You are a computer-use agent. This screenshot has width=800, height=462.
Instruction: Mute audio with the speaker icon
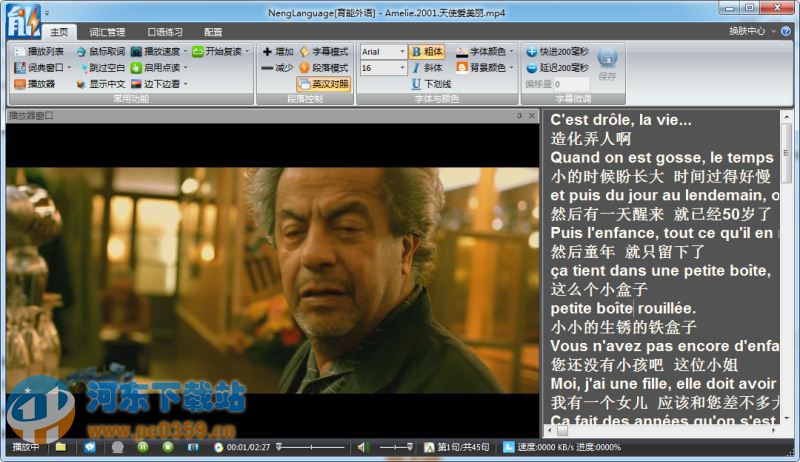(363, 447)
